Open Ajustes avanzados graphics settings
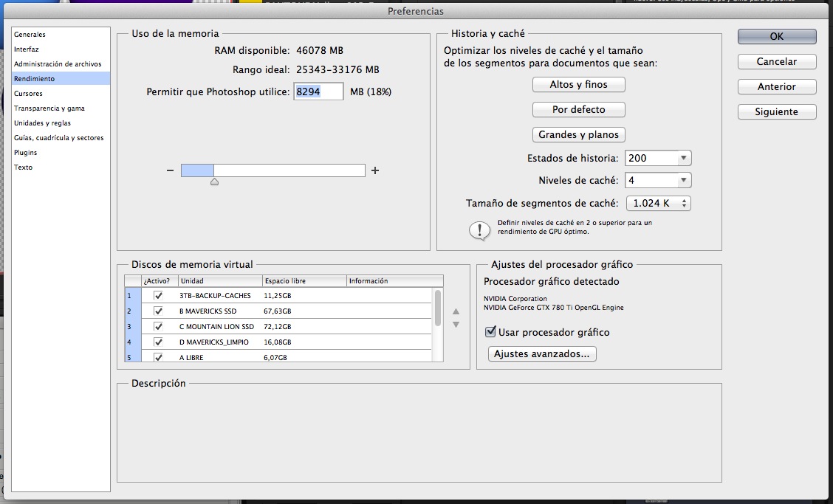This screenshot has width=833, height=504. [542, 353]
